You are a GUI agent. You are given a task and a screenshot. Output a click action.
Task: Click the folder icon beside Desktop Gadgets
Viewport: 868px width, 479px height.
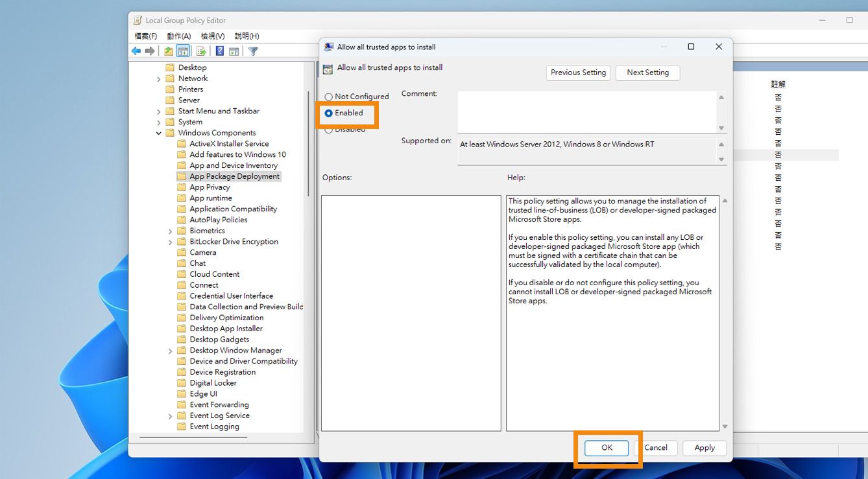182,340
